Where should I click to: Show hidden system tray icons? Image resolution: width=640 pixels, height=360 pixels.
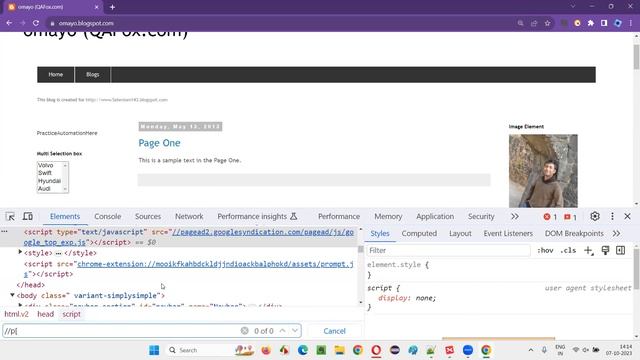(531, 350)
